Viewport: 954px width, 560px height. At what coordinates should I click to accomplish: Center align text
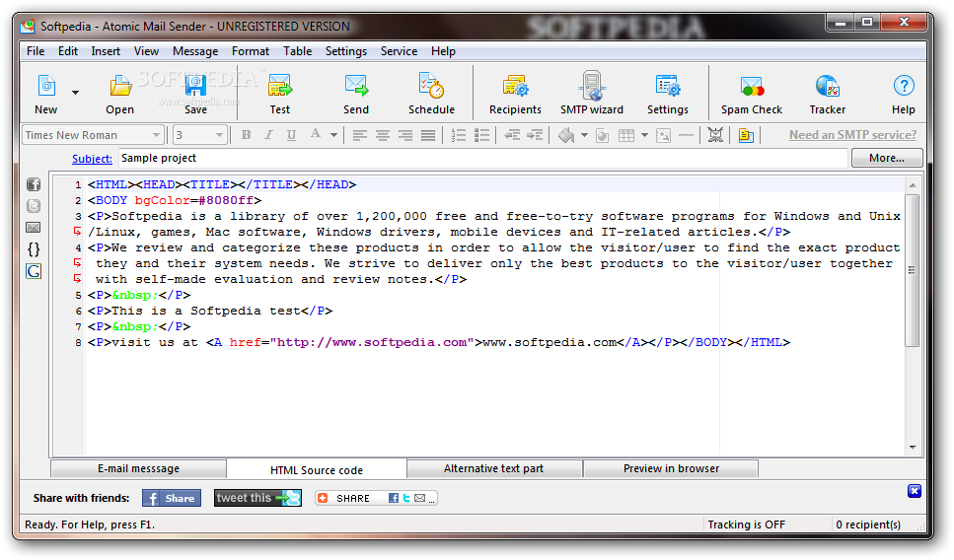pos(383,135)
